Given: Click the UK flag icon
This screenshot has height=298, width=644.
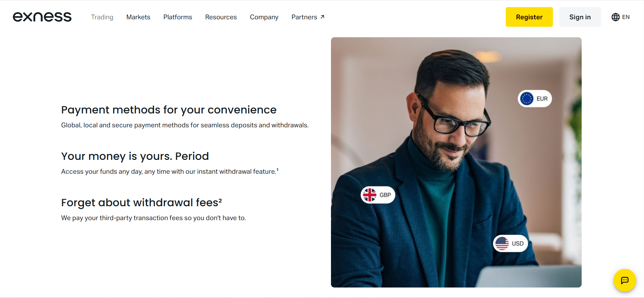Looking at the screenshot, I should (x=370, y=195).
